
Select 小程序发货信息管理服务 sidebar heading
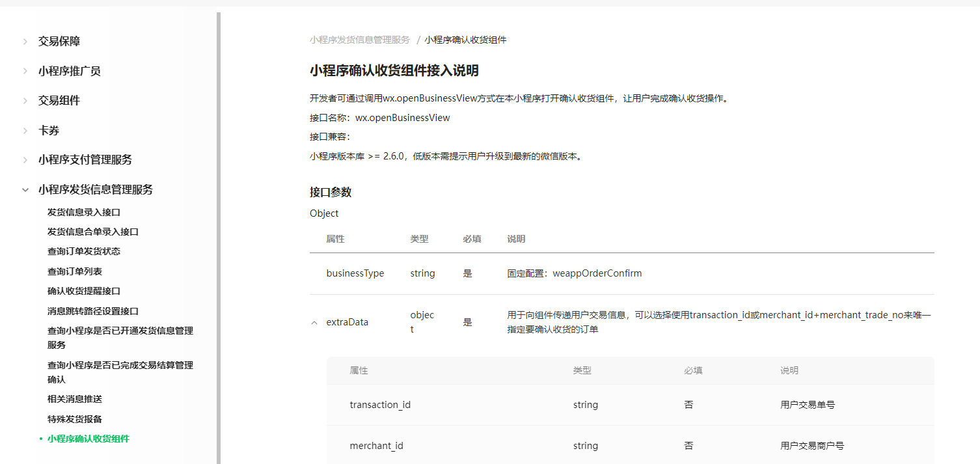click(x=96, y=190)
